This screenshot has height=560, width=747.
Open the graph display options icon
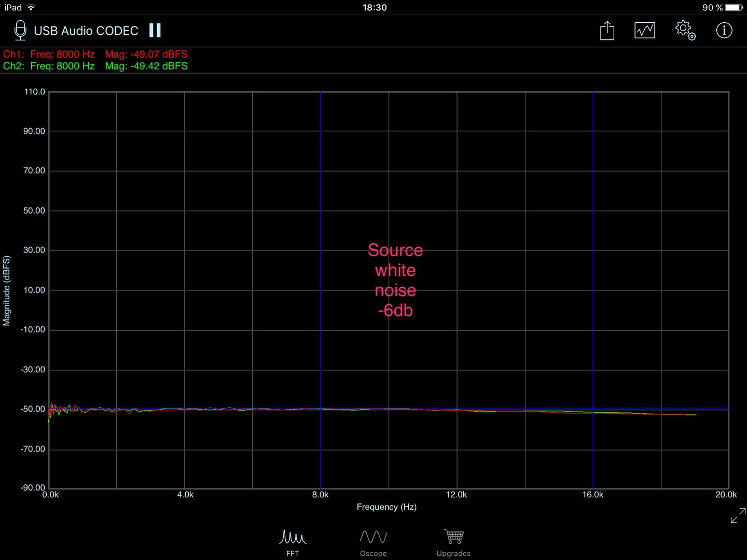(645, 31)
